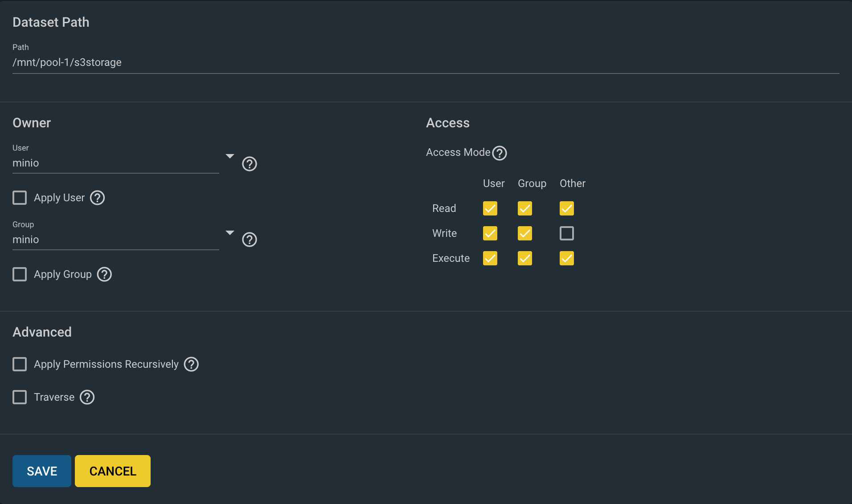The width and height of the screenshot is (852, 504).
Task: Enable the Apply User checkbox
Action: (20, 198)
